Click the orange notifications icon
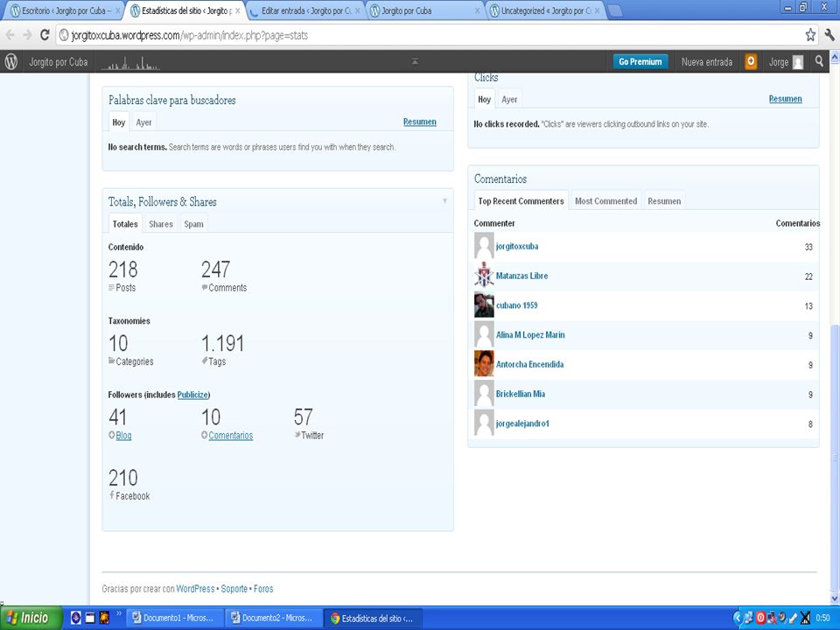The width and height of the screenshot is (840, 630). click(x=751, y=61)
